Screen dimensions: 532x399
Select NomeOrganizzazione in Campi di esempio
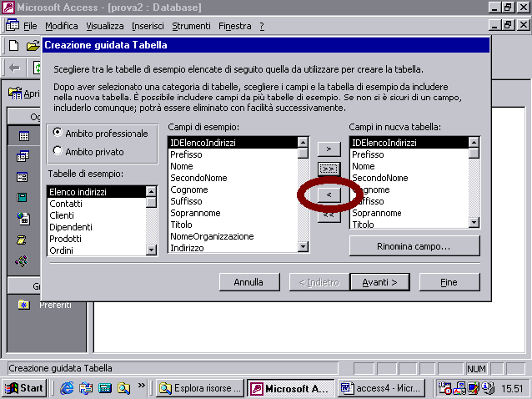[x=233, y=236]
